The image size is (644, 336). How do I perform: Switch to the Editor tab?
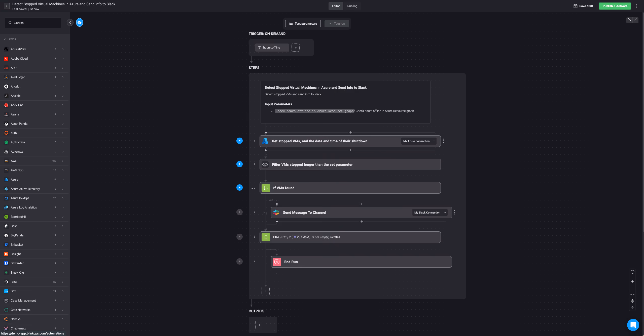[336, 6]
